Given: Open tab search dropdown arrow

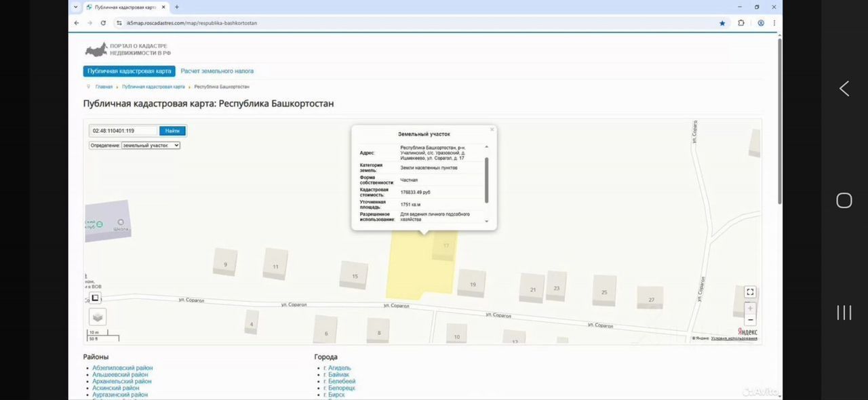Looking at the screenshot, I should coord(76,7).
